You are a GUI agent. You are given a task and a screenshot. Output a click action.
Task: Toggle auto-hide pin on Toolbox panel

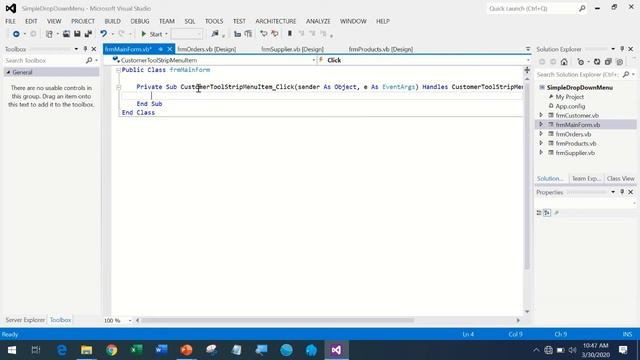pyautogui.click(x=85, y=49)
